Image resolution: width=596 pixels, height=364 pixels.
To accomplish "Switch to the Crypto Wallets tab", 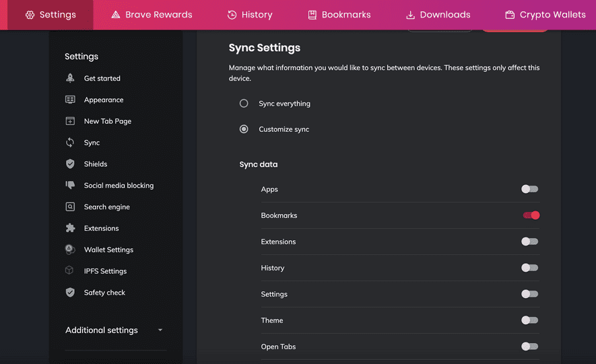I will [545, 15].
